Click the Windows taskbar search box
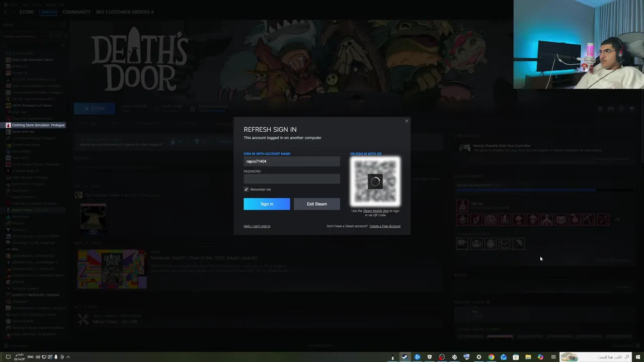 [596, 357]
